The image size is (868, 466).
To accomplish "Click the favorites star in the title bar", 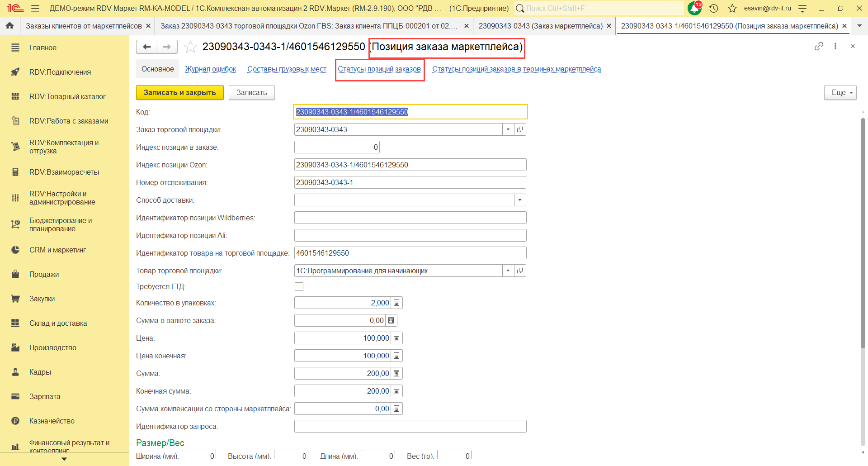I will (x=732, y=9).
